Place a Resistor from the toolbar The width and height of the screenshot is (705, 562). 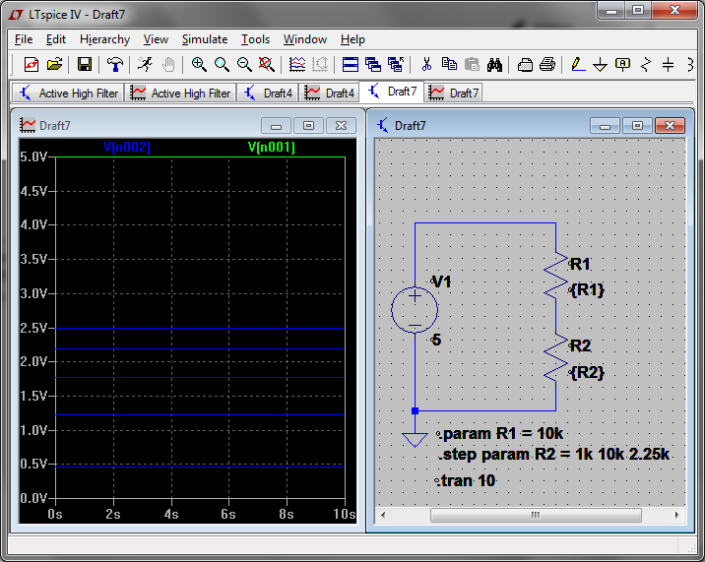coord(646,65)
